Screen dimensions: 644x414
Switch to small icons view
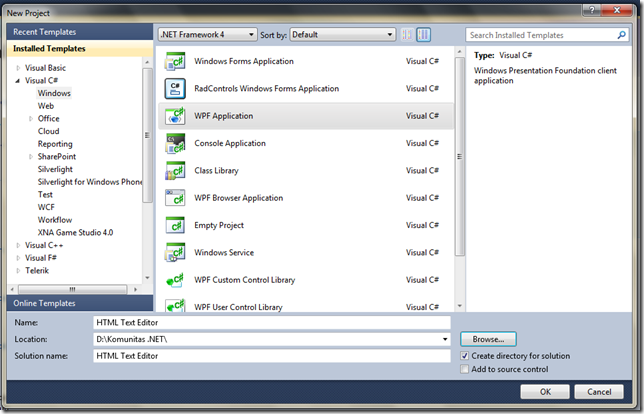[x=407, y=35]
